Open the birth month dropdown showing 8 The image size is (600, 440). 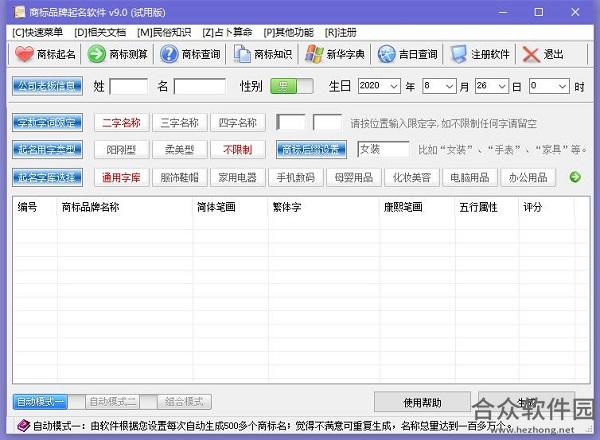(439, 86)
